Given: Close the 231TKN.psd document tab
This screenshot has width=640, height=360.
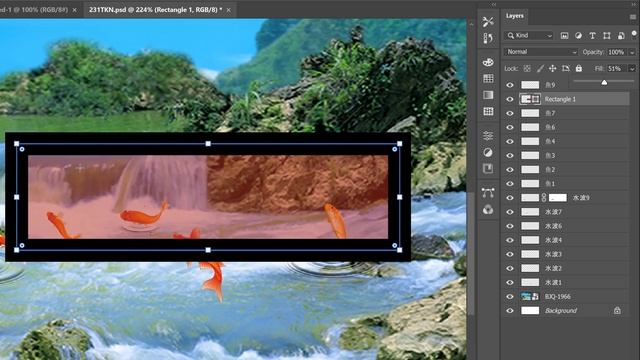Looking at the screenshot, I should (229, 10).
